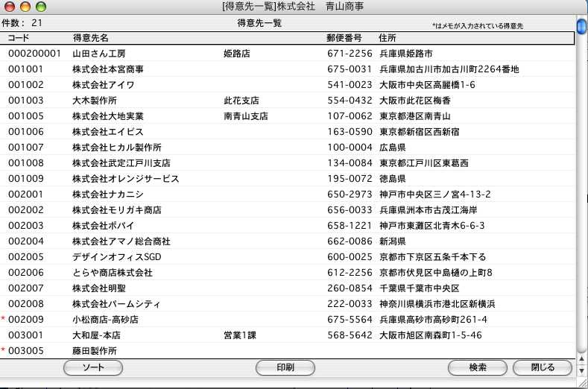This screenshot has height=389, width=588.
Task: Select customer 株式会社アイワ
Action: 103,85
